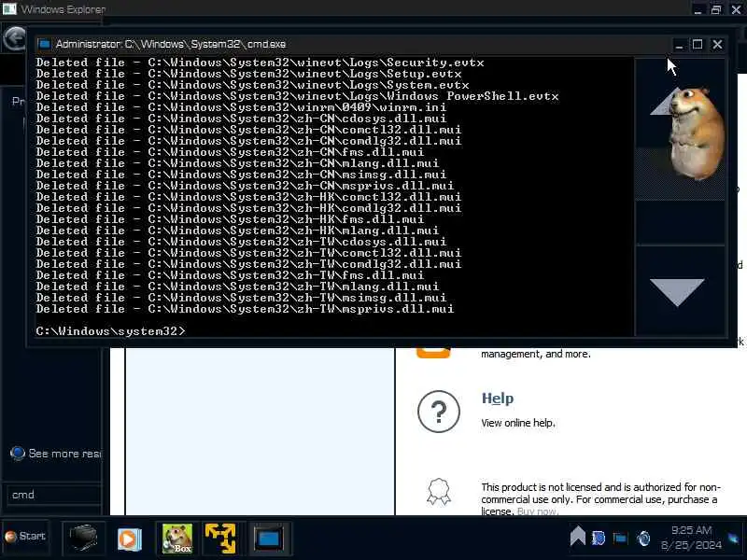Open the Start menu
The width and height of the screenshot is (747, 560).
[x=25, y=536]
